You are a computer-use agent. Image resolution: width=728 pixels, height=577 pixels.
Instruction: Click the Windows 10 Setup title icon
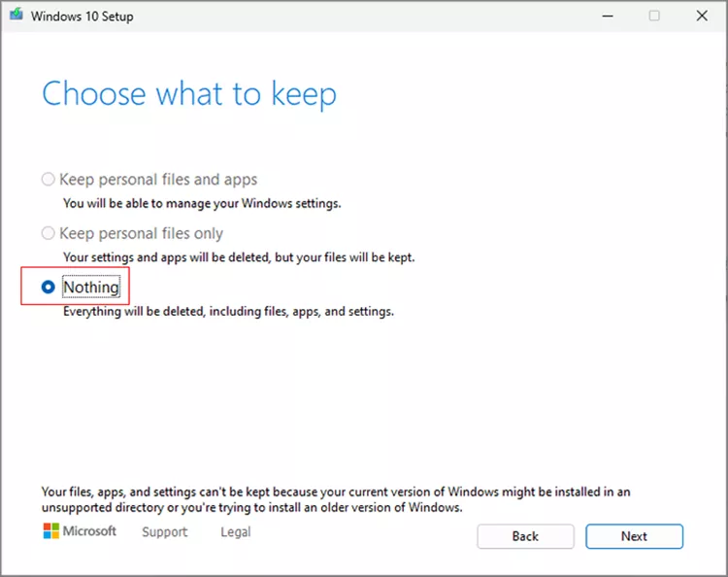17,15
